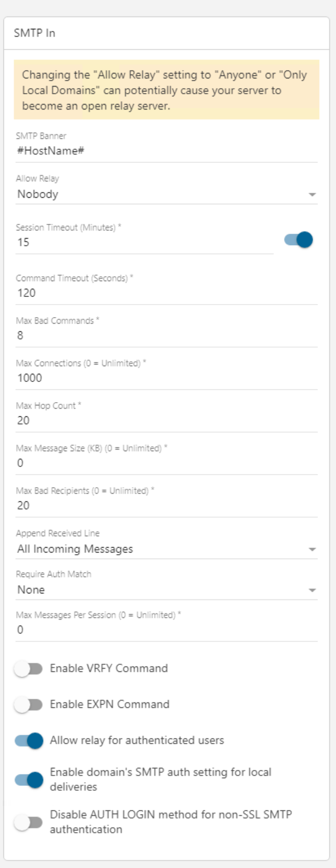Image resolution: width=336 pixels, height=868 pixels.
Task: Click the Max Bad Recipients field
Action: click(166, 506)
